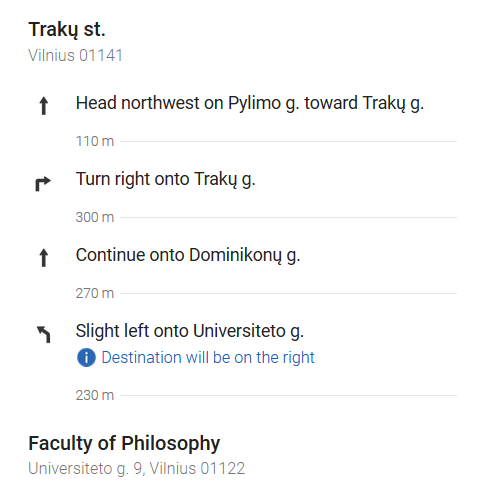Click the blue info circle icon
Image resolution: width=482 pixels, height=504 pixels.
(x=86, y=358)
